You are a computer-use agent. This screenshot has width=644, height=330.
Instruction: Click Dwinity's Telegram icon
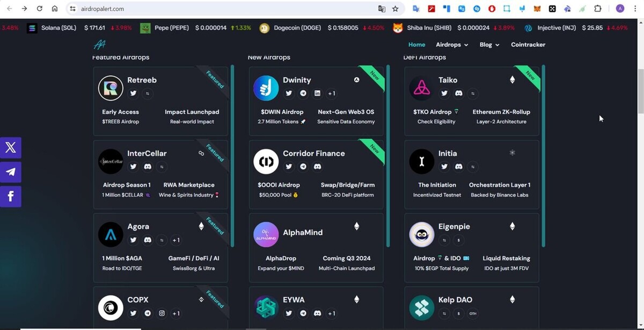coord(303,94)
